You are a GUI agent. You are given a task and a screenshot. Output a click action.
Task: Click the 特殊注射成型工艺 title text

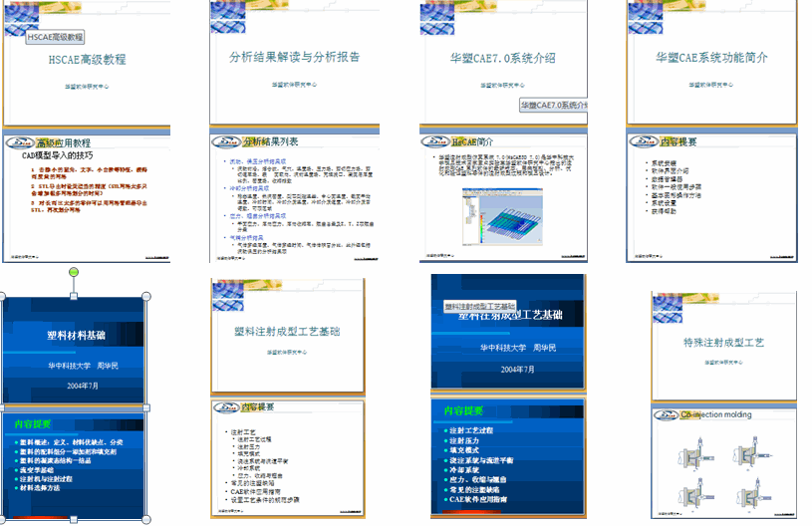click(723, 343)
